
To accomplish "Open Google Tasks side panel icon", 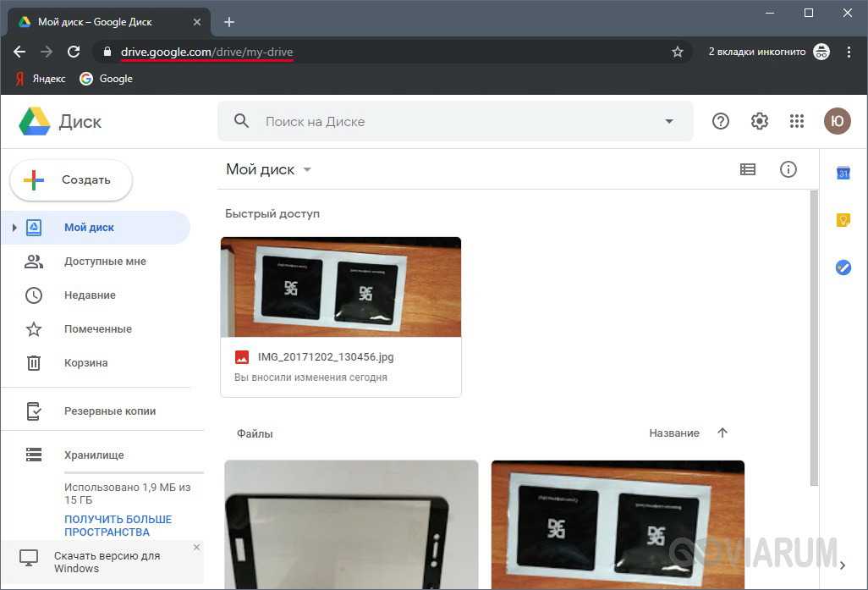I will 843,267.
